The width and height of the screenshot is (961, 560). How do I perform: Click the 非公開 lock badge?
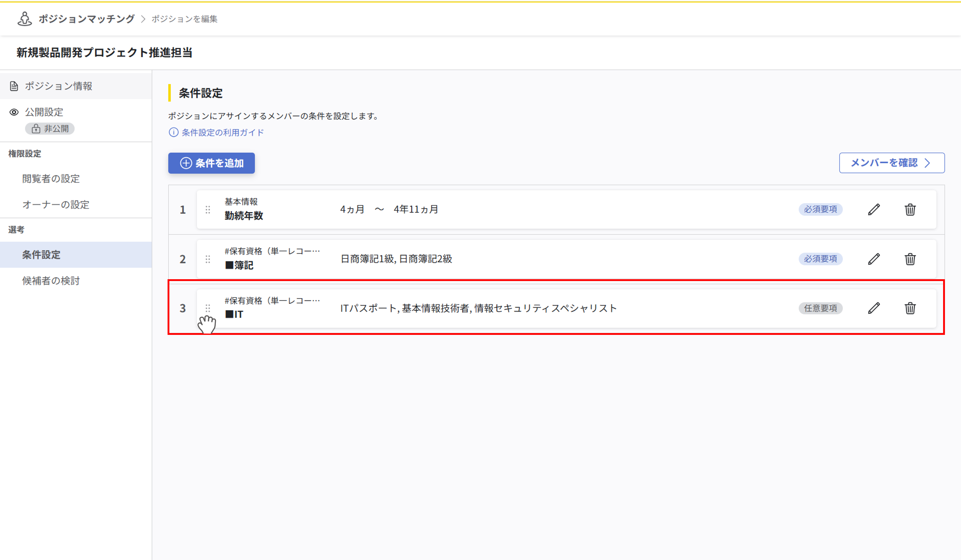click(50, 129)
